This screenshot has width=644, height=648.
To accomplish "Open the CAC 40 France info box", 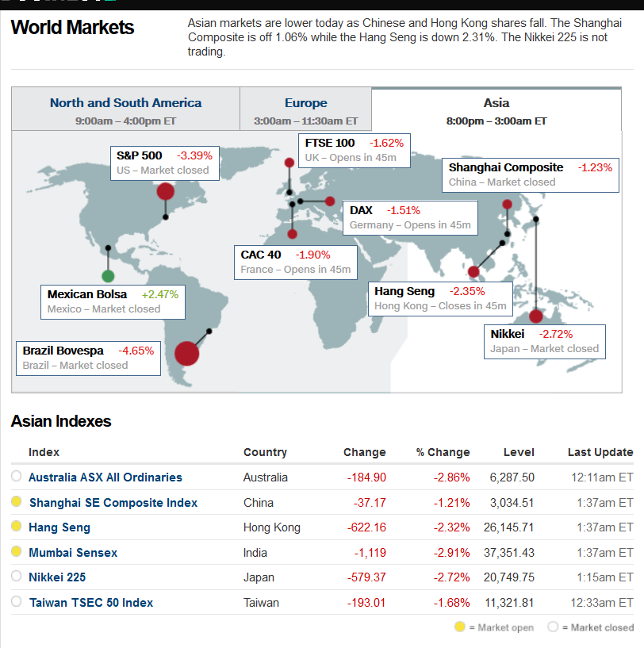I will pos(296,263).
